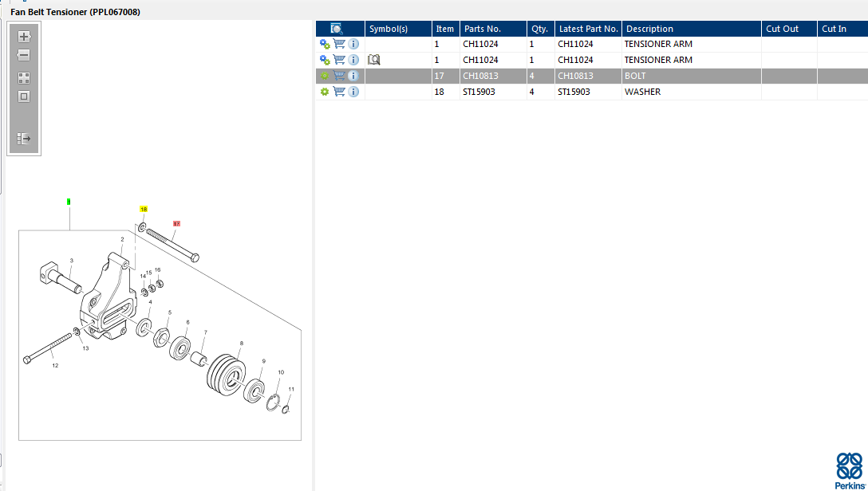Click callout number 11 on the diagram
Viewport: 868px width, 491px height.
[x=291, y=389]
